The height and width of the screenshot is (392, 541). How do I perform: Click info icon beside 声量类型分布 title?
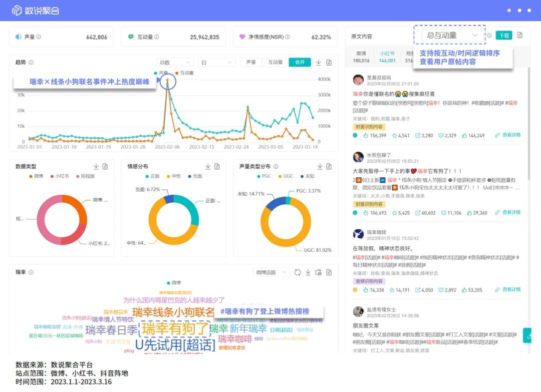[276, 167]
